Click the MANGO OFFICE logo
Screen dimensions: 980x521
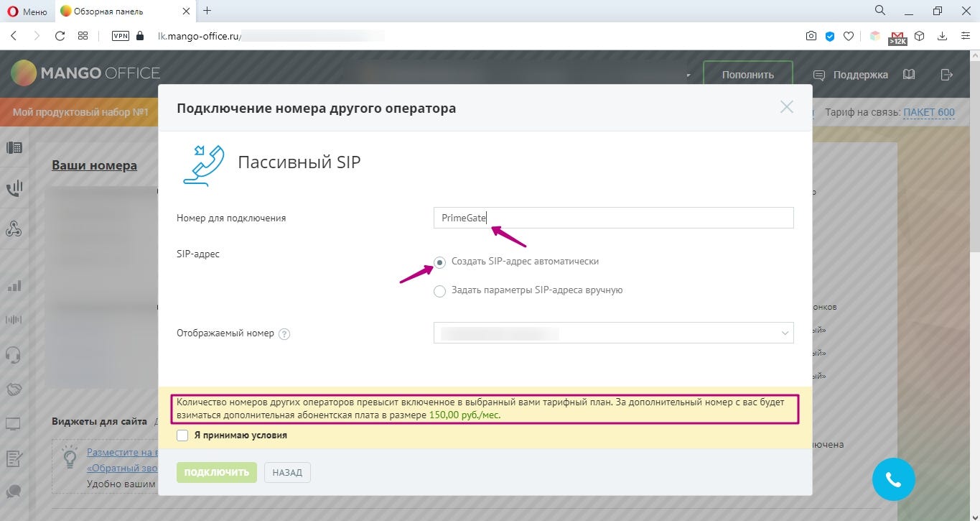click(x=85, y=73)
